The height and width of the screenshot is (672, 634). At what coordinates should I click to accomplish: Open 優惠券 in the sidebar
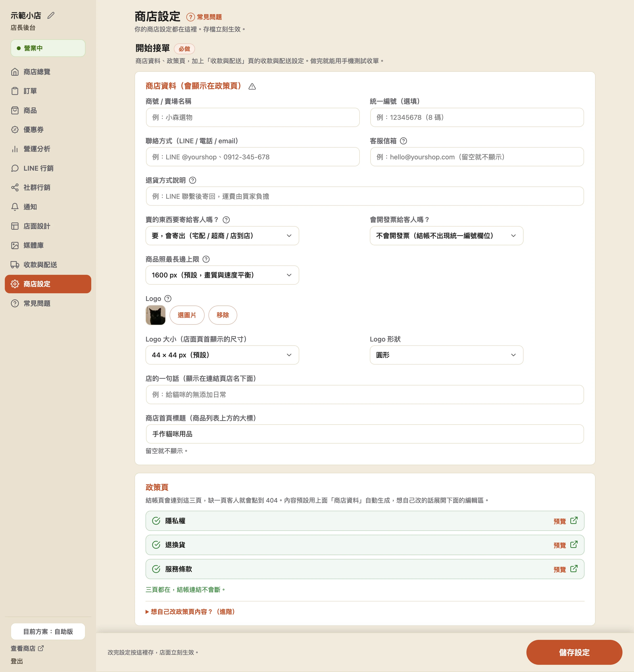(48, 129)
